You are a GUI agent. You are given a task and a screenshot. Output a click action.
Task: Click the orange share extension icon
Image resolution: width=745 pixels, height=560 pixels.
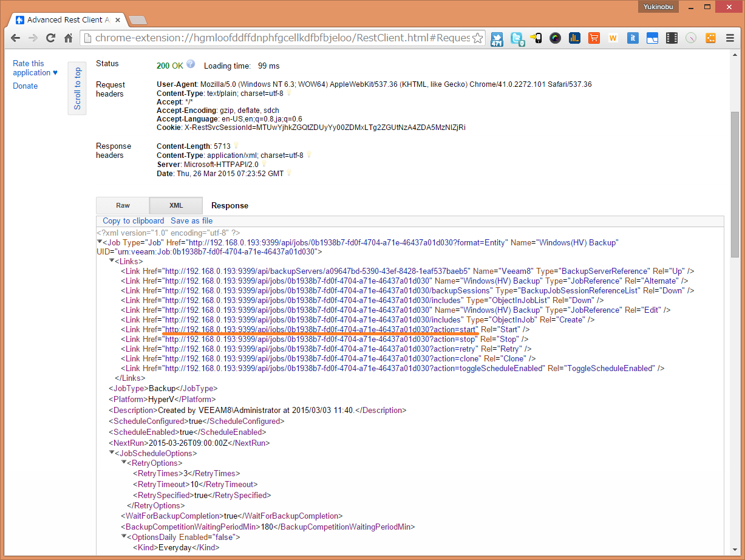coord(710,38)
